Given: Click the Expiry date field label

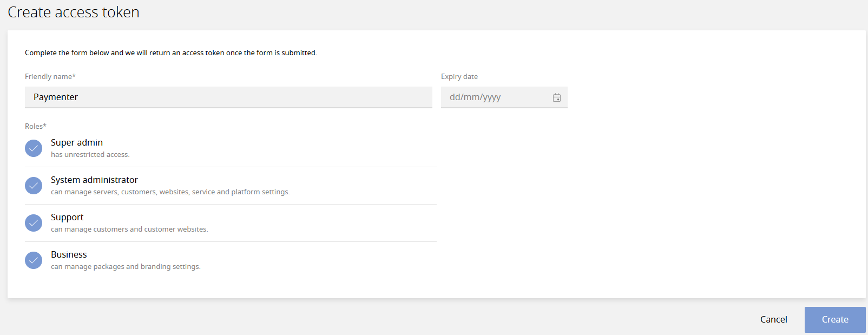Looking at the screenshot, I should pos(459,76).
